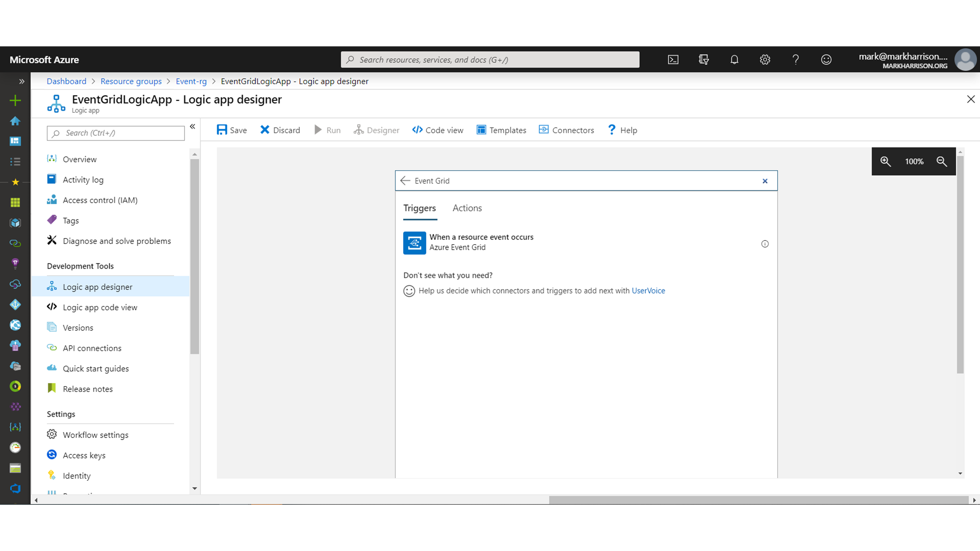Go back using the Event Grid arrow
The width and height of the screenshot is (980, 551).
[x=405, y=181]
